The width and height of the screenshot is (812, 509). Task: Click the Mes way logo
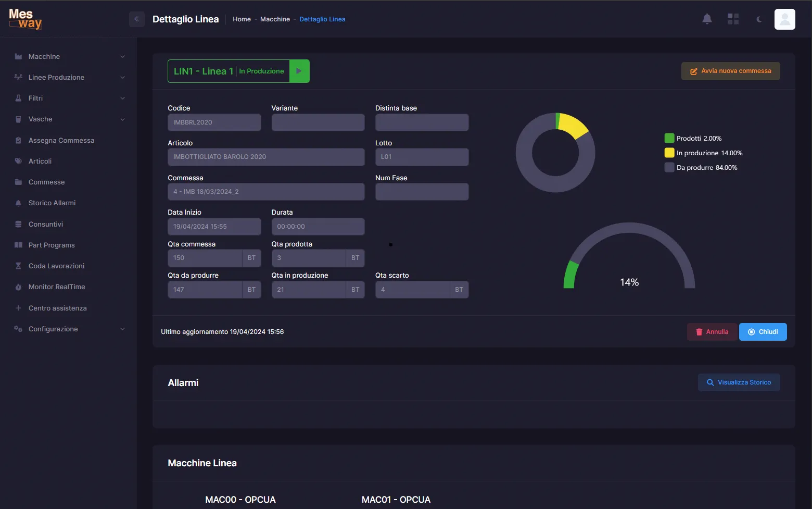coord(25,19)
